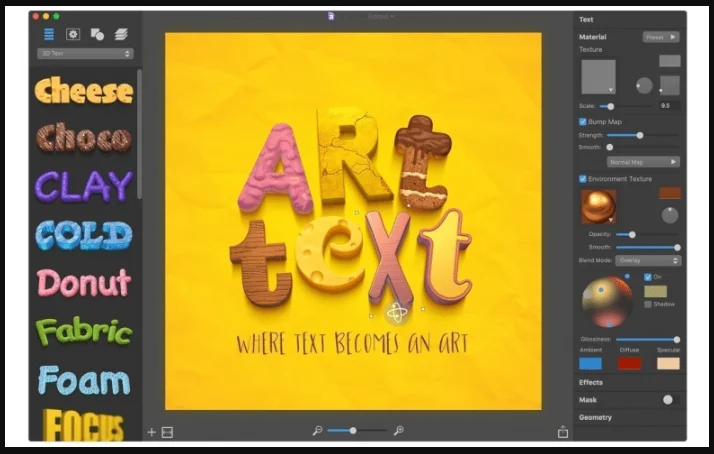Screen dimensions: 714x454
Task: Click the sidebar style list scrollbar
Action: [x=139, y=134]
